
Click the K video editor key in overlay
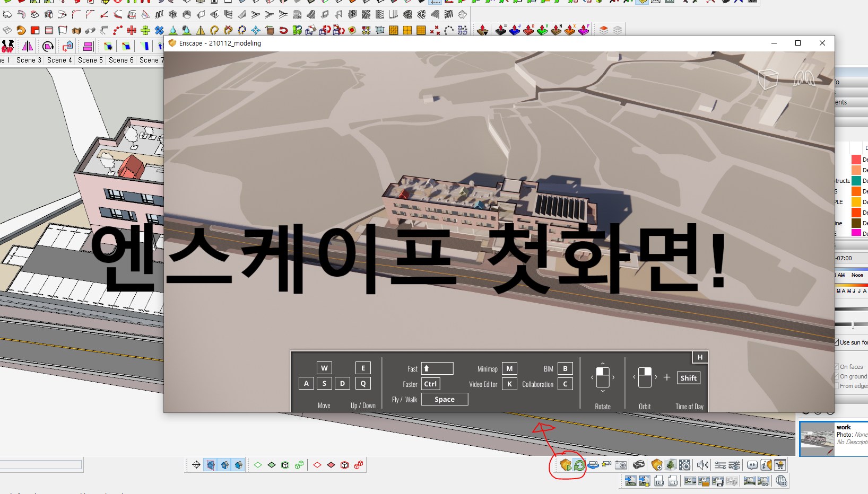[509, 384]
